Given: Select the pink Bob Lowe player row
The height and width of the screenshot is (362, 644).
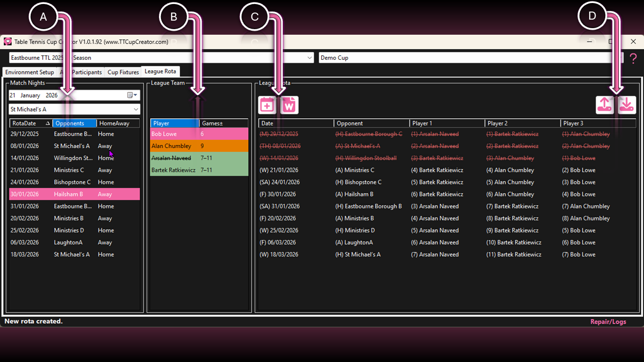Looking at the screenshot, I should tap(199, 134).
